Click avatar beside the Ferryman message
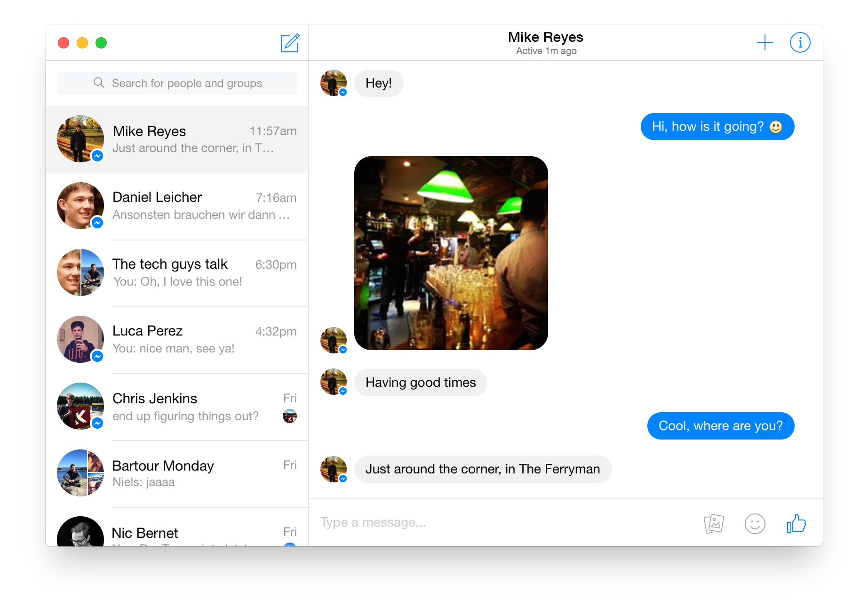 [334, 469]
